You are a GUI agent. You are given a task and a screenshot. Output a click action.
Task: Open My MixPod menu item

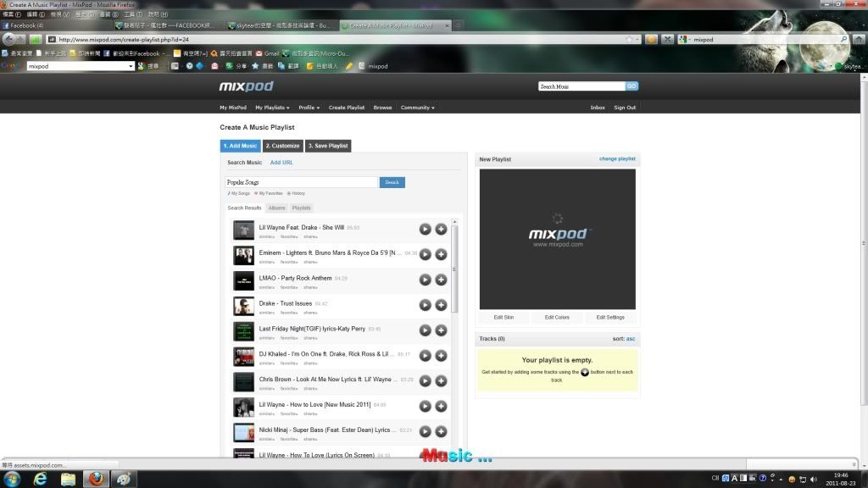pyautogui.click(x=232, y=108)
